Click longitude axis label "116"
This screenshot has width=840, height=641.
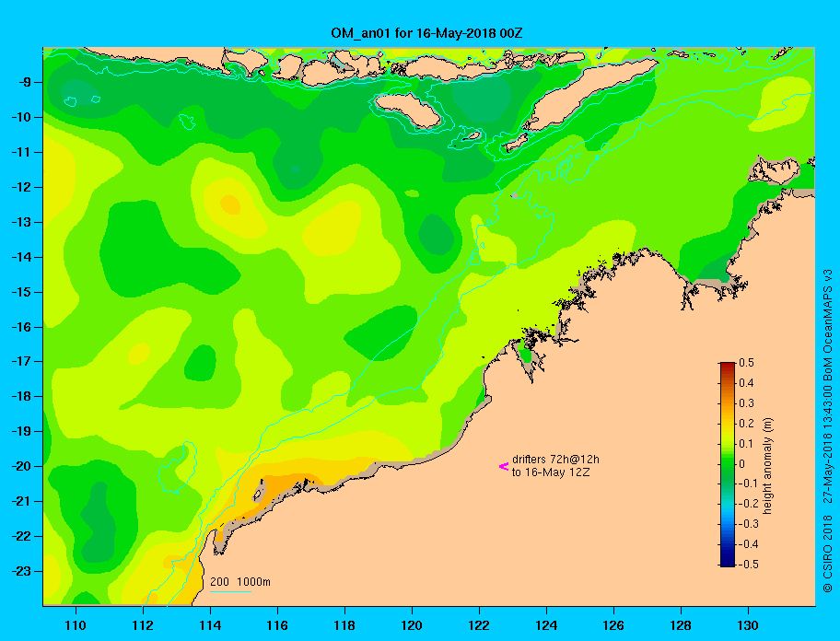click(277, 625)
